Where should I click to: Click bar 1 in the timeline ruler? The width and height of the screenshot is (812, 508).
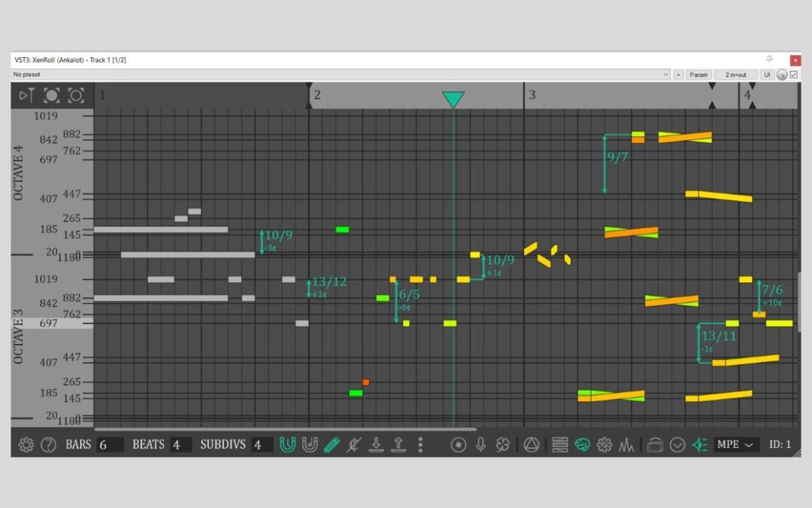point(102,96)
